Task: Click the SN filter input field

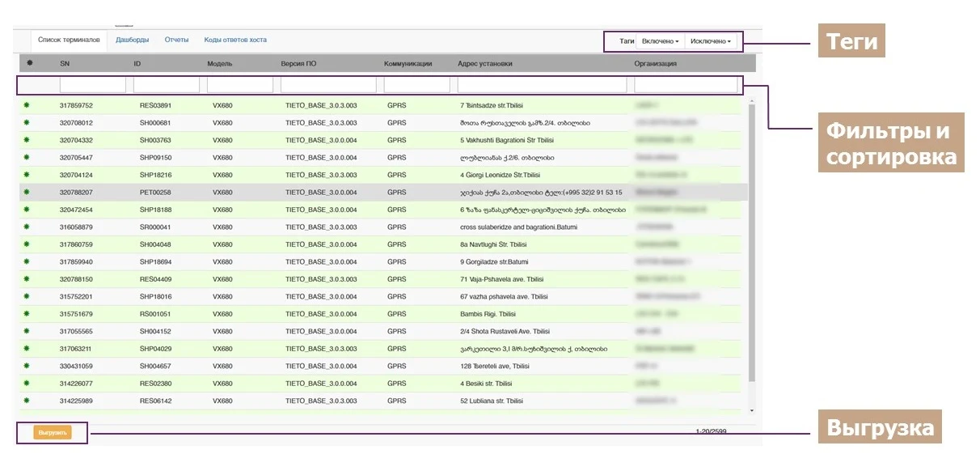Action: 93,85
